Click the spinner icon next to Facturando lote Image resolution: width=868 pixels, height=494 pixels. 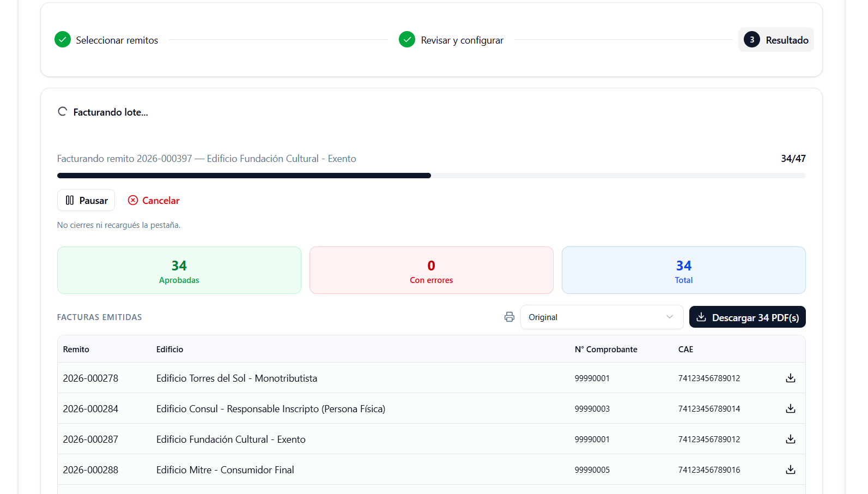coord(63,112)
